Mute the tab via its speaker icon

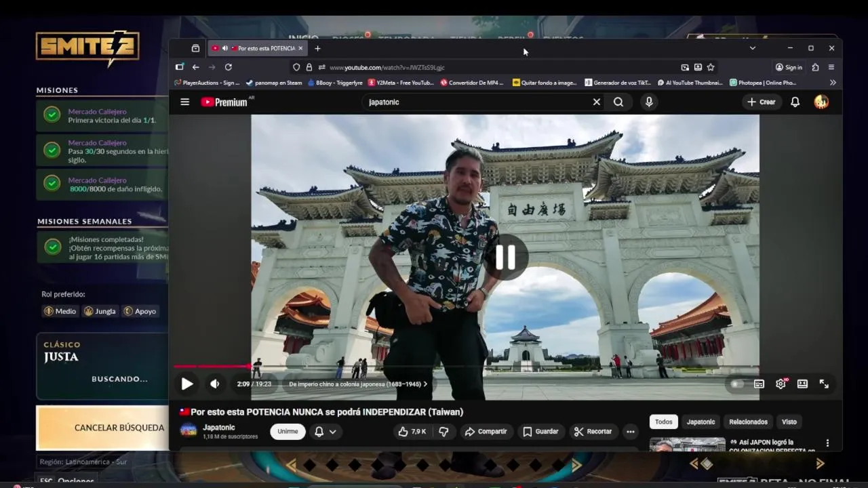click(x=224, y=48)
